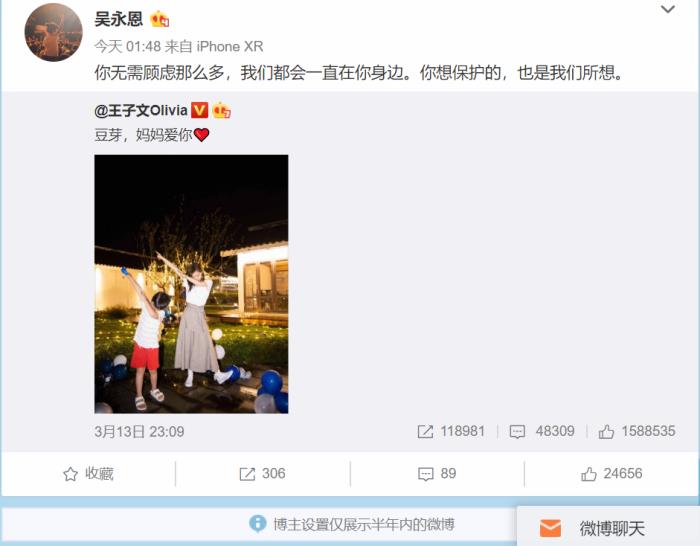
Task: Like the original post with 1588535 likes
Action: [x=637, y=431]
